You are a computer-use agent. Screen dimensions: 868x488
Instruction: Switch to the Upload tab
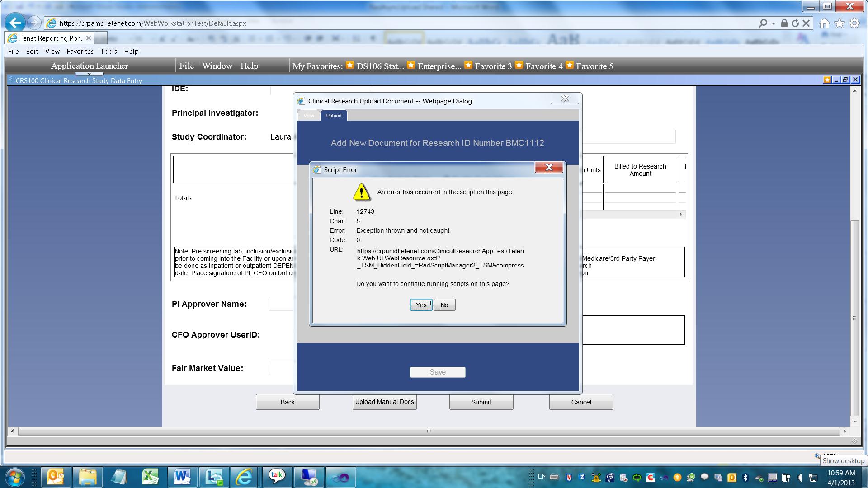(334, 116)
